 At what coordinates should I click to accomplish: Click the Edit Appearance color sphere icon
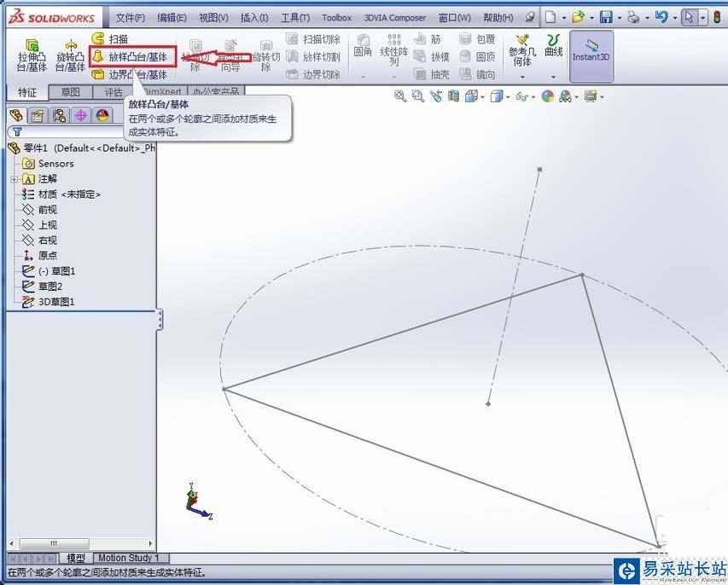[548, 96]
